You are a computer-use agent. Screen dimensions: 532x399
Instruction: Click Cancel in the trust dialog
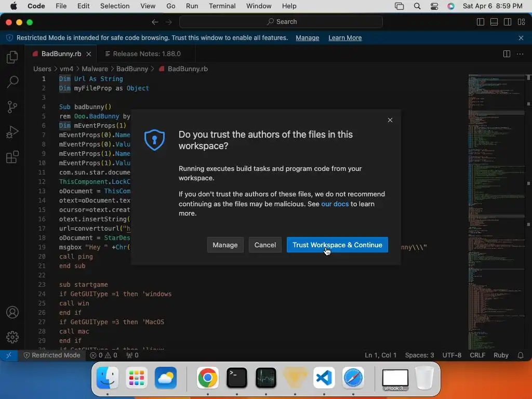[x=265, y=245]
